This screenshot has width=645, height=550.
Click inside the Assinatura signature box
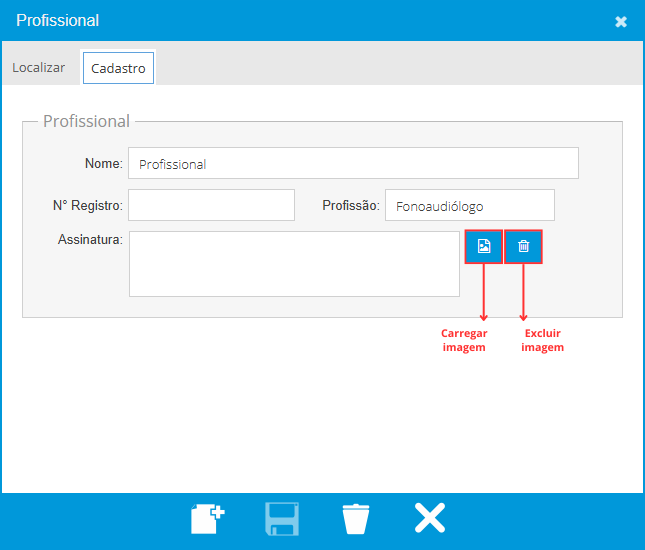click(x=294, y=264)
